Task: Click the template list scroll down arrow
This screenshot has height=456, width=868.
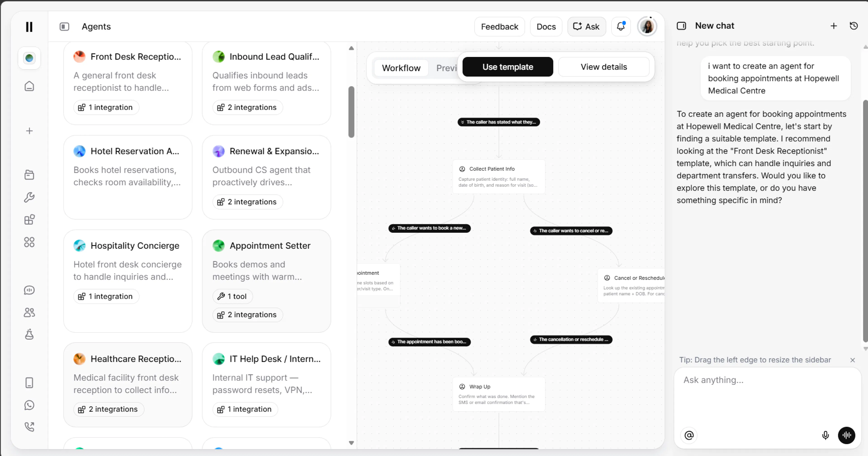Action: tap(351, 443)
